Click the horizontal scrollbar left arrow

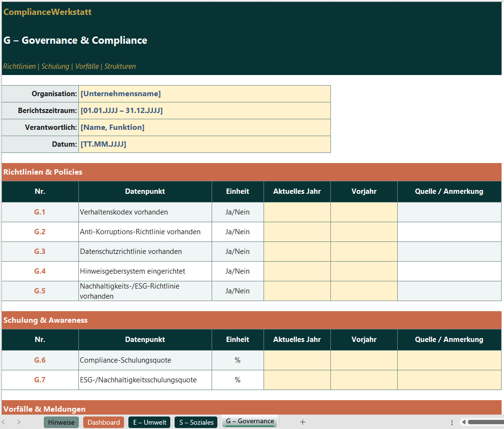click(x=464, y=422)
